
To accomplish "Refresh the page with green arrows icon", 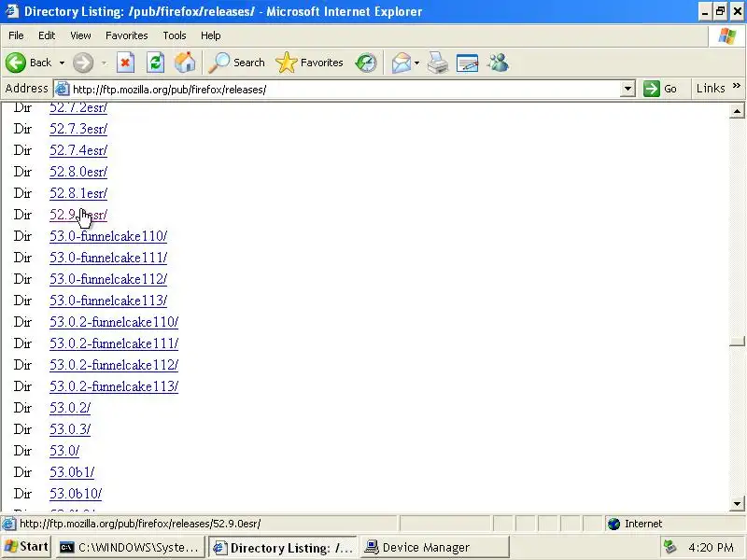I will (155, 63).
